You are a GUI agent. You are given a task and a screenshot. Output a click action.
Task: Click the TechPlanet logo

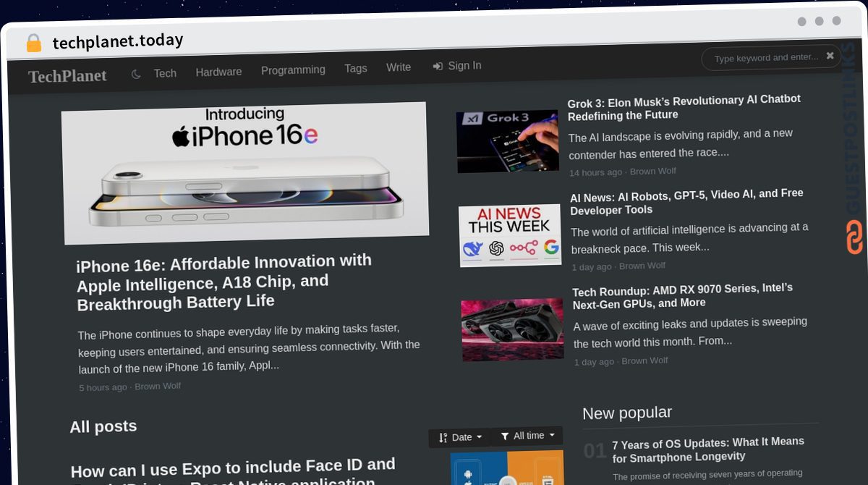(67, 76)
